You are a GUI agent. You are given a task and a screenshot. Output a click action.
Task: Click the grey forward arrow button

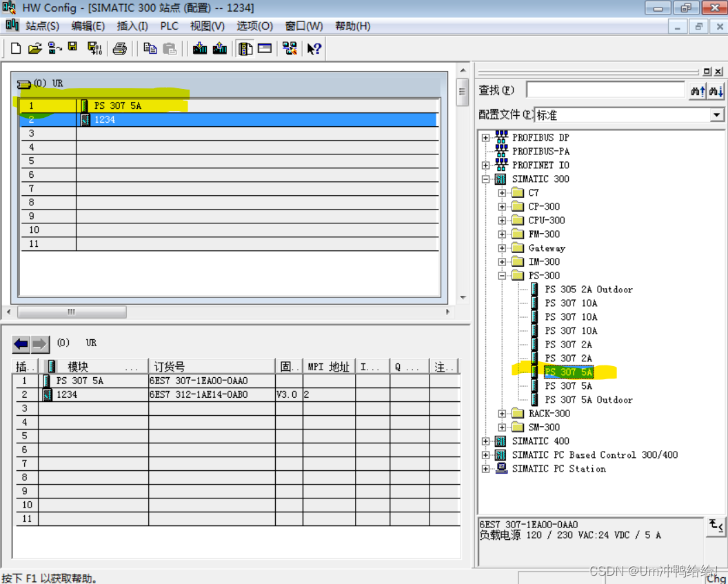click(40, 344)
